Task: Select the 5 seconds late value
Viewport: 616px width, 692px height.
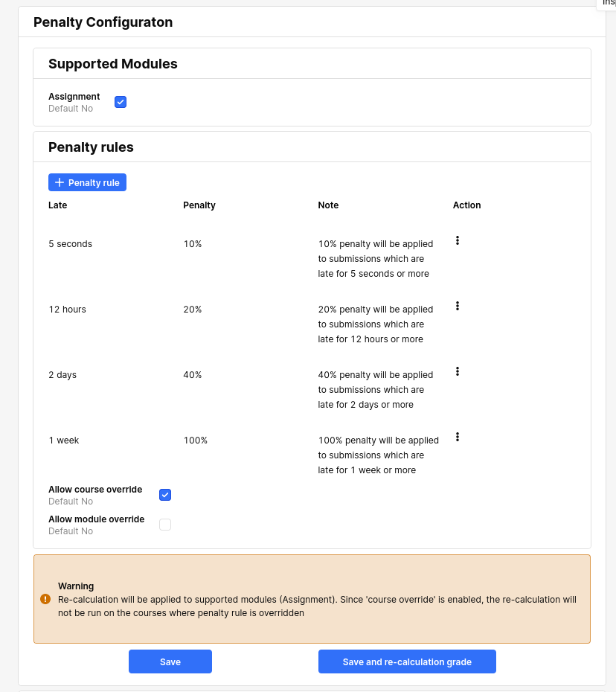Action: (x=70, y=243)
